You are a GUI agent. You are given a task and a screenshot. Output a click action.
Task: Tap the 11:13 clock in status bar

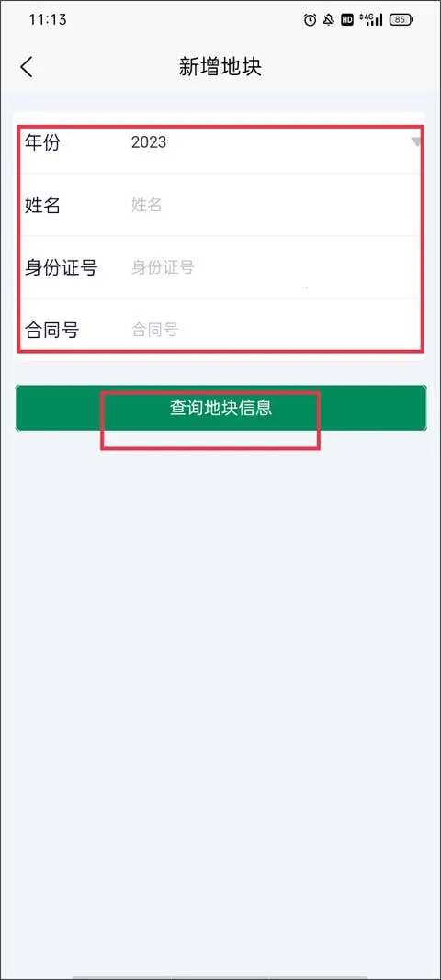[x=48, y=19]
